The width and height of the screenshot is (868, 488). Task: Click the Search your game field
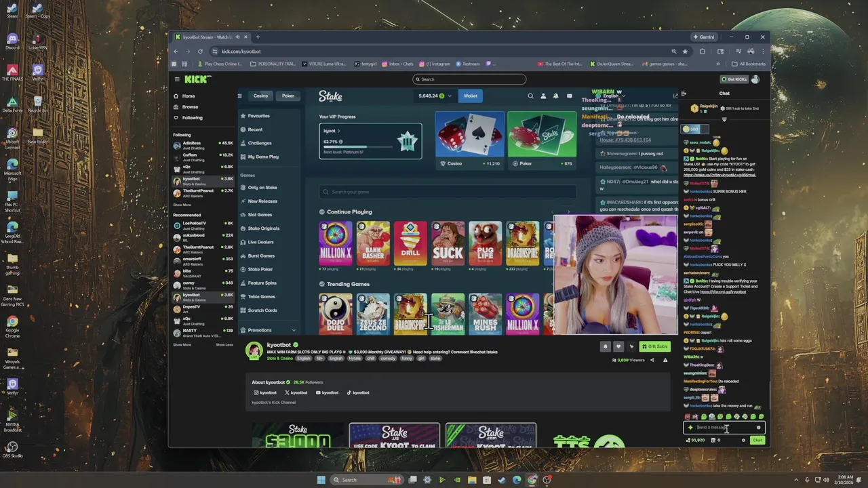click(448, 192)
